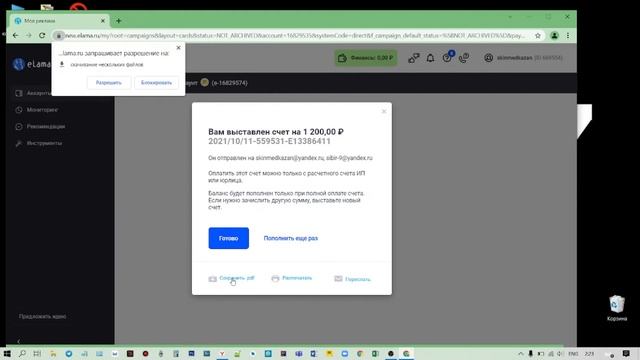The width and height of the screenshot is (640, 360).
Task: Click Предложить идею in the sidebar
Action: [42, 316]
